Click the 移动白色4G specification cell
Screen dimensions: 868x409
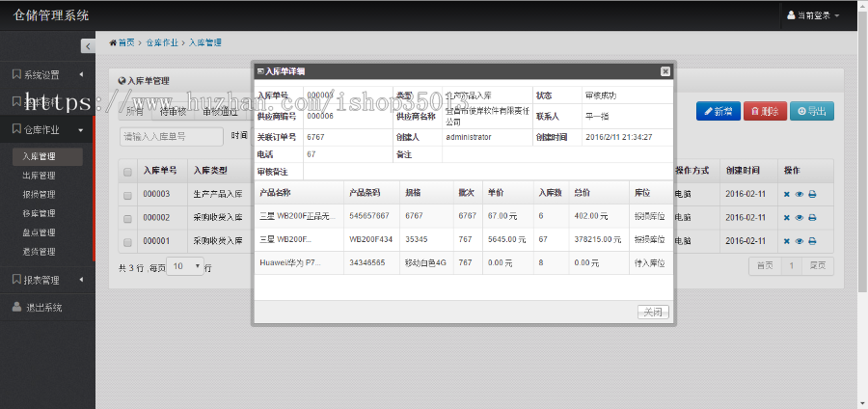(x=425, y=263)
